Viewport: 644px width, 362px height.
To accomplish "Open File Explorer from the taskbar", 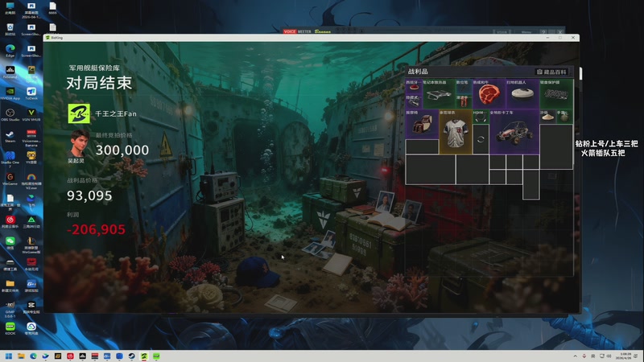I will click(x=21, y=356).
